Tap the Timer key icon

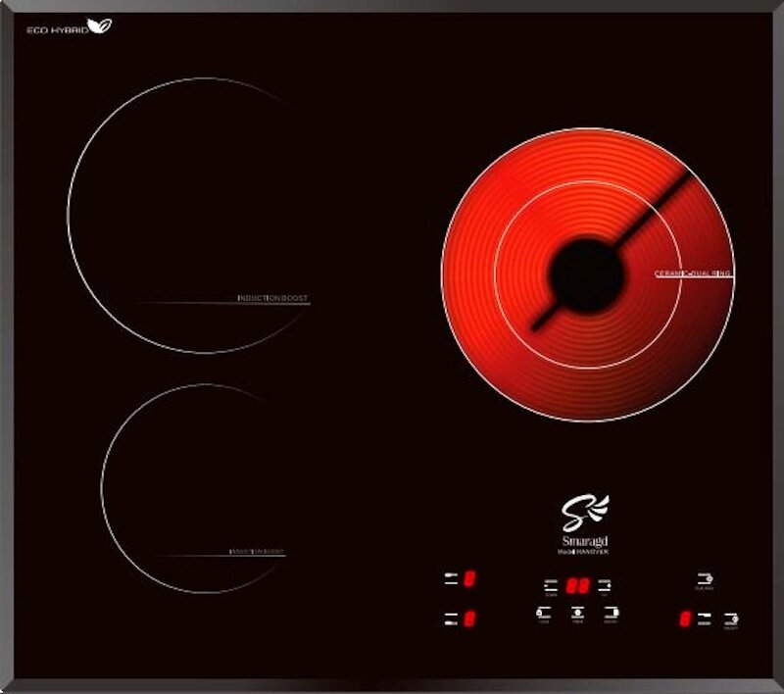click(x=577, y=614)
